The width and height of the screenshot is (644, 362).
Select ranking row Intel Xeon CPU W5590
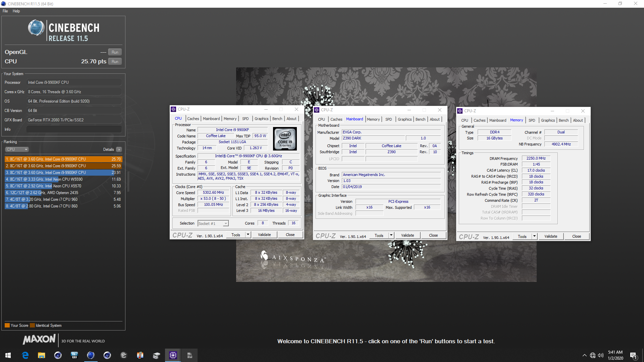pyautogui.click(x=63, y=179)
